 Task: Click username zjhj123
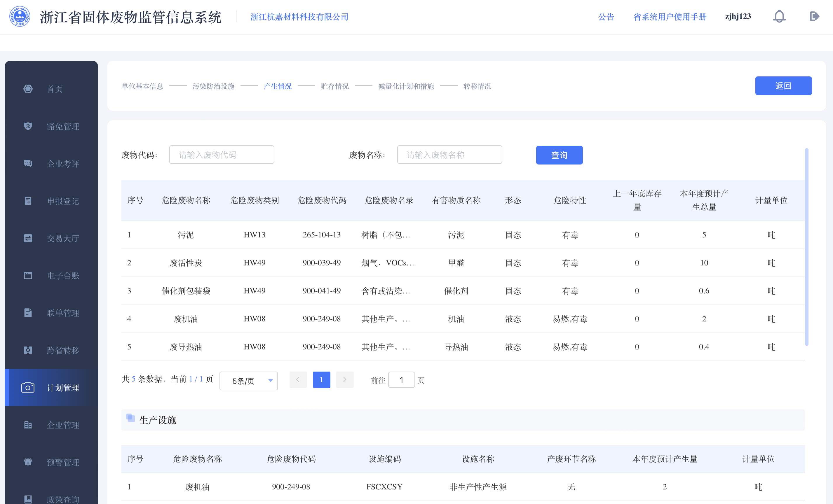coord(738,17)
